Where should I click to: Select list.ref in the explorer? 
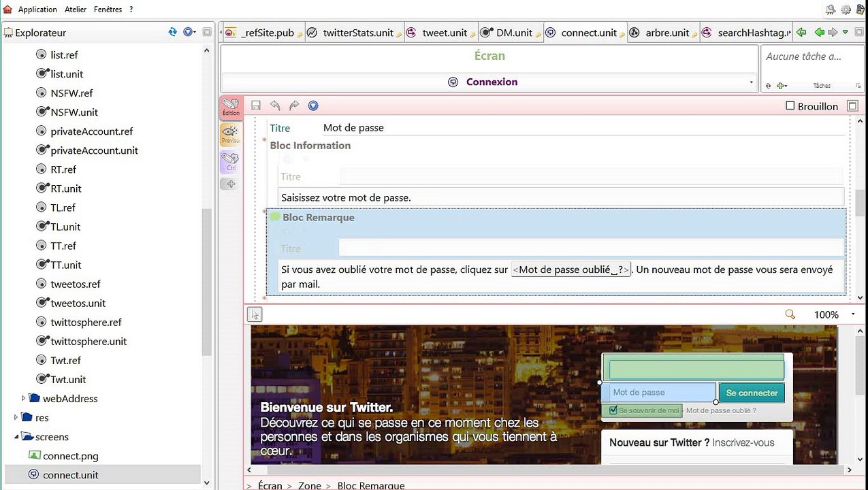point(65,54)
